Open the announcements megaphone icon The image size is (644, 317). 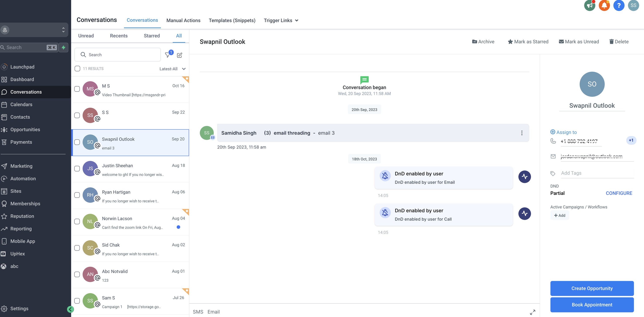click(x=589, y=5)
